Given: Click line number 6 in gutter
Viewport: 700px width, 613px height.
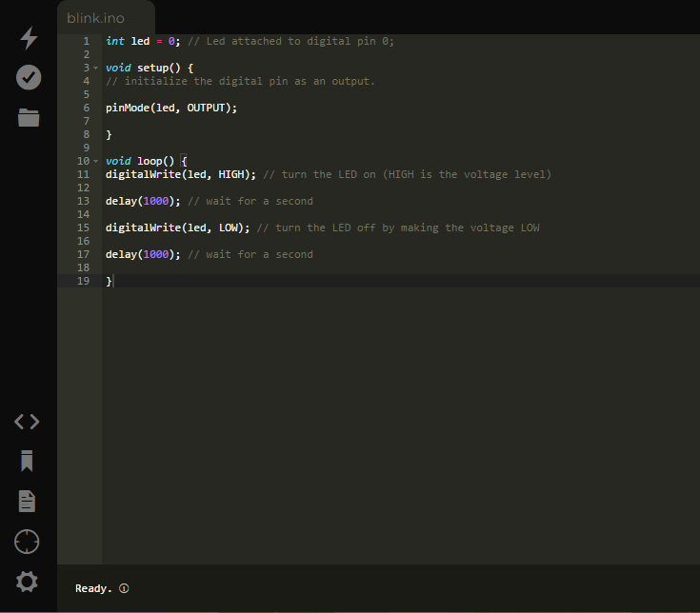Looking at the screenshot, I should pos(87,108).
